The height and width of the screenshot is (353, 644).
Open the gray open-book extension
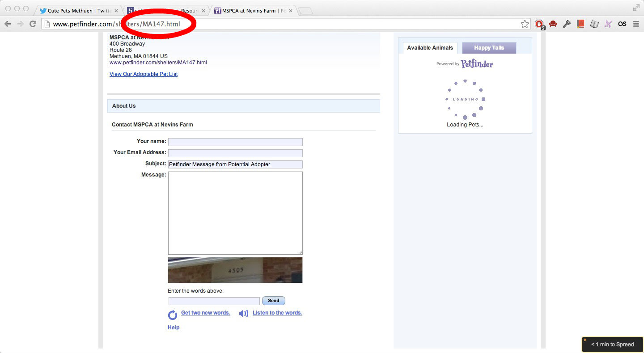(x=594, y=24)
